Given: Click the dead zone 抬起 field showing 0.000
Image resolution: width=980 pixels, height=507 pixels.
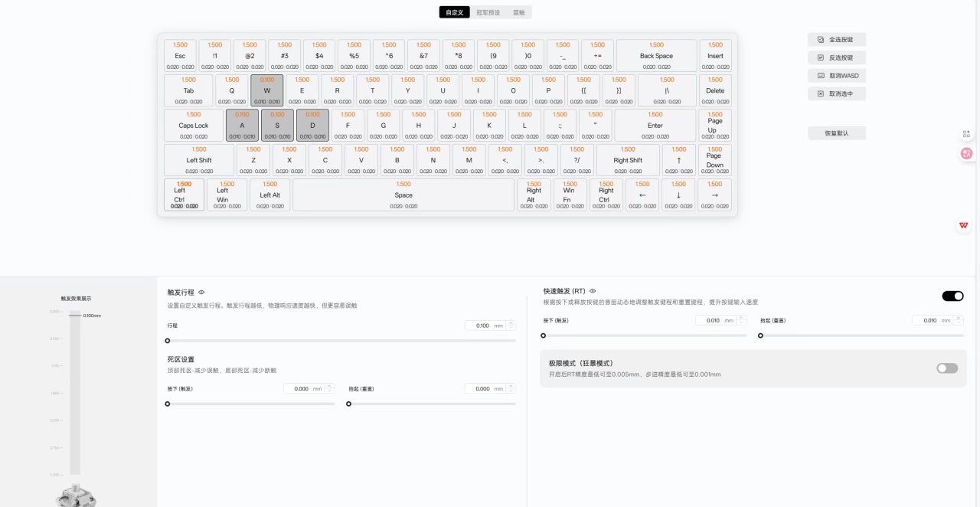Looking at the screenshot, I should pos(485,389).
